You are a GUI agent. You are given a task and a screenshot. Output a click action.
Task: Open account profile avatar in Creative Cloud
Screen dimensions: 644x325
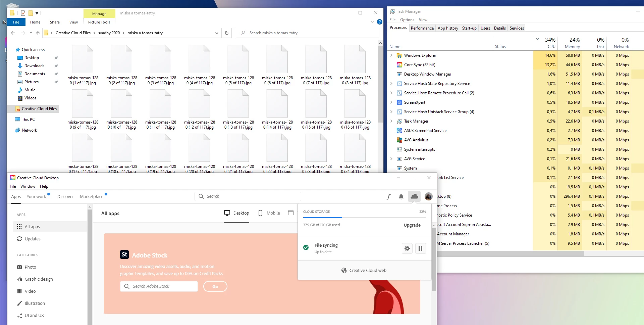[428, 196]
